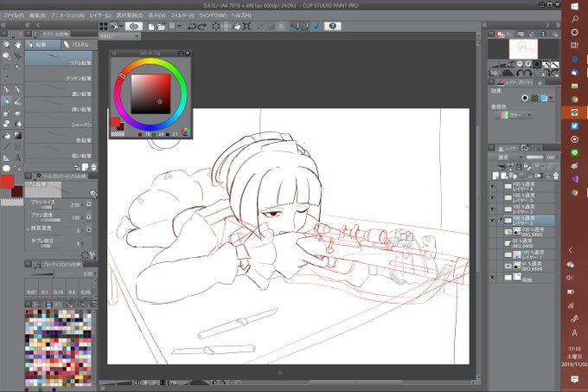Image resolution: width=588 pixels, height=392 pixels.
Task: Open フィルター(I) menu
Action: click(x=182, y=16)
